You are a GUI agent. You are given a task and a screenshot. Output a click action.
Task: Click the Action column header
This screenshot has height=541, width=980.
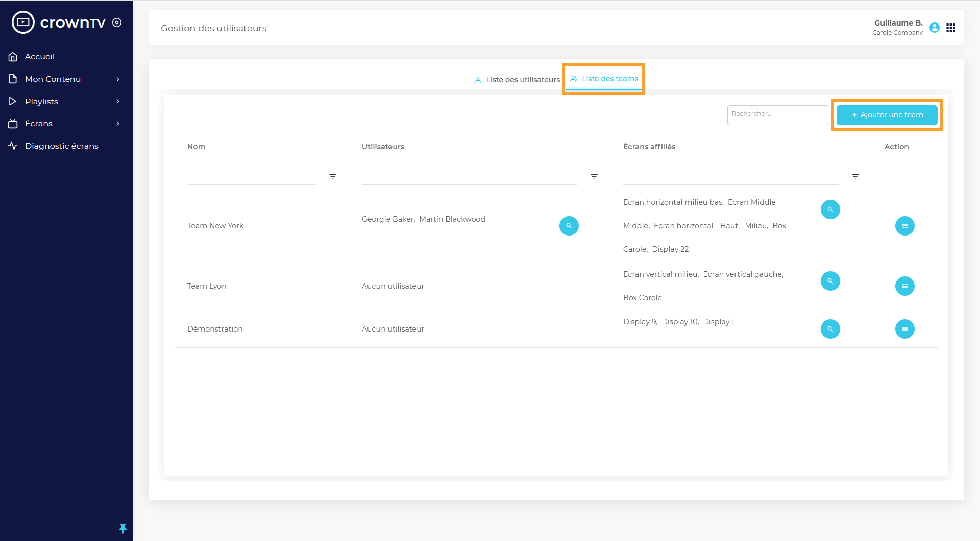[x=896, y=147]
